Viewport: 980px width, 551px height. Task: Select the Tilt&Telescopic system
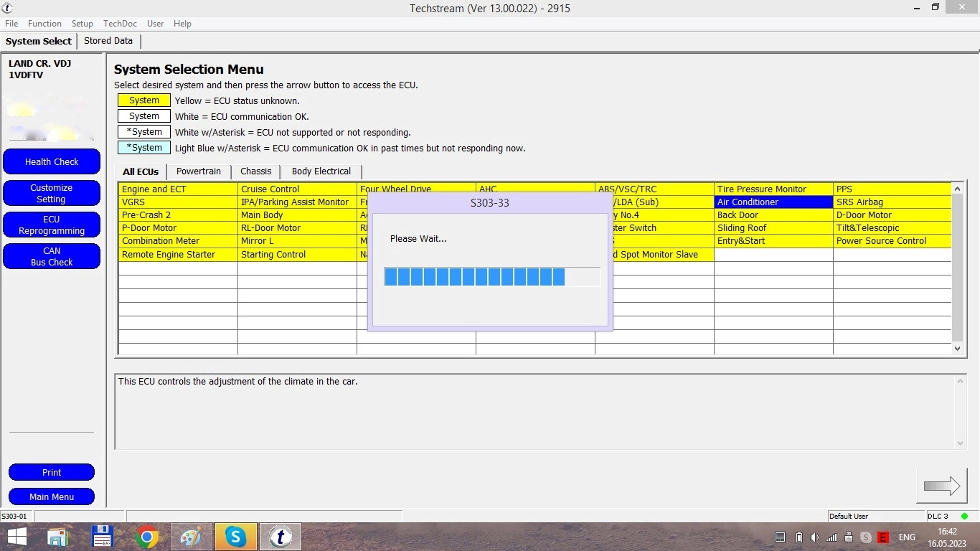pos(892,228)
